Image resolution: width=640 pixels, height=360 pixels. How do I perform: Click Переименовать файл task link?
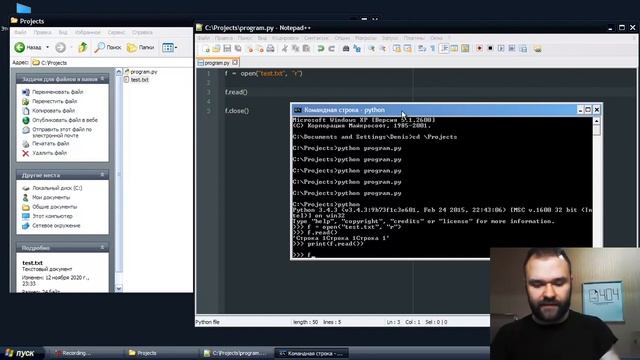pyautogui.click(x=58, y=92)
